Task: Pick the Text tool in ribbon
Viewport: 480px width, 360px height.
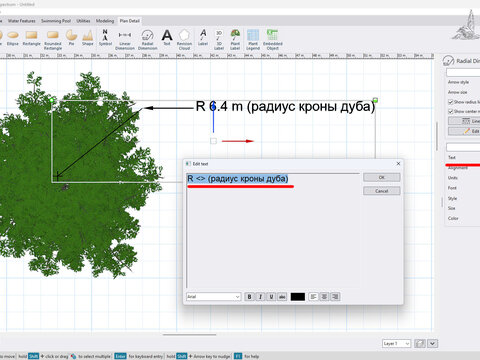Action: [x=167, y=38]
